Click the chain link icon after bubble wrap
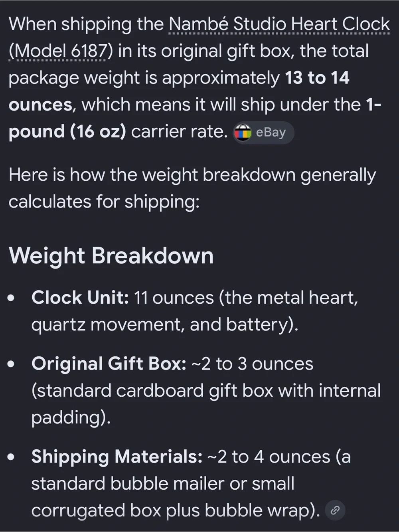This screenshot has width=399, height=532. (335, 510)
